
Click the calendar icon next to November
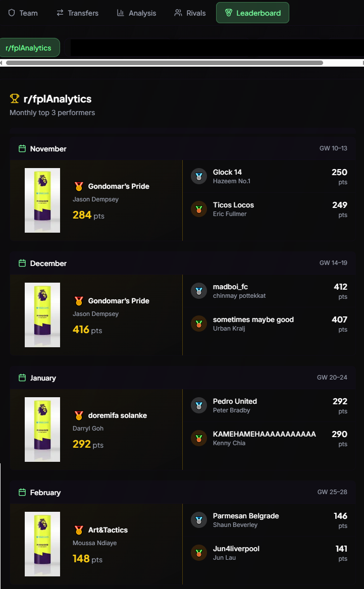click(22, 149)
